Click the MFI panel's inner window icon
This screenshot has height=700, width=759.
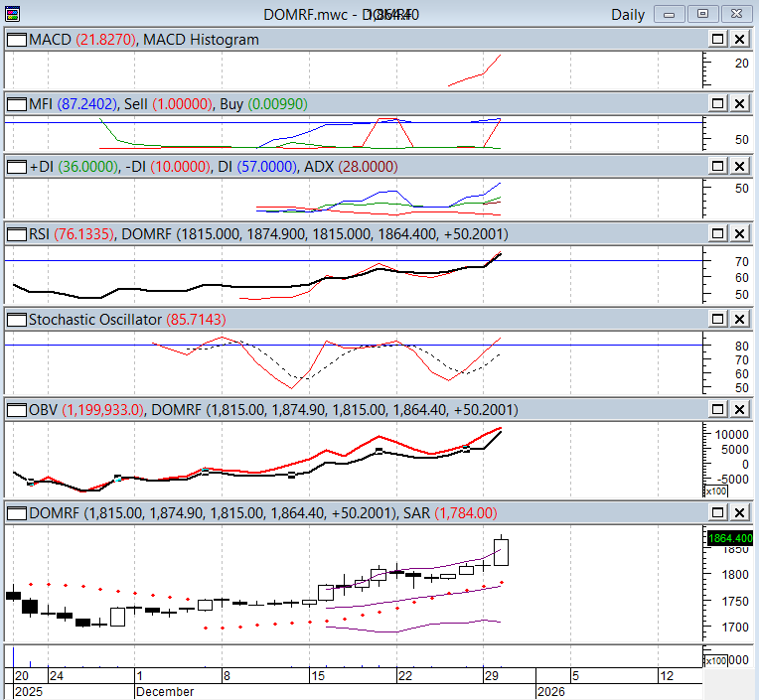(x=18, y=104)
